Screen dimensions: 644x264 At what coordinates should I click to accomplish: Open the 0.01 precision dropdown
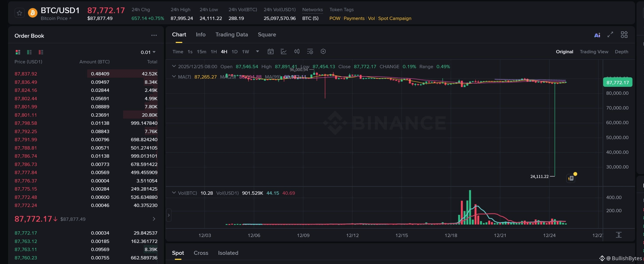(148, 52)
